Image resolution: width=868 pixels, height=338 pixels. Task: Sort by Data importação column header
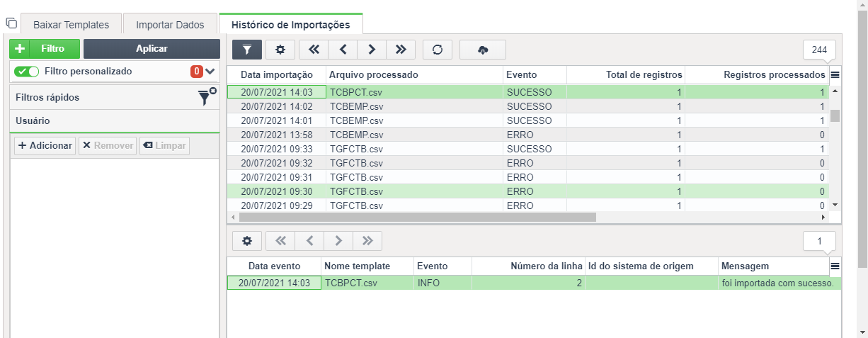pos(276,74)
